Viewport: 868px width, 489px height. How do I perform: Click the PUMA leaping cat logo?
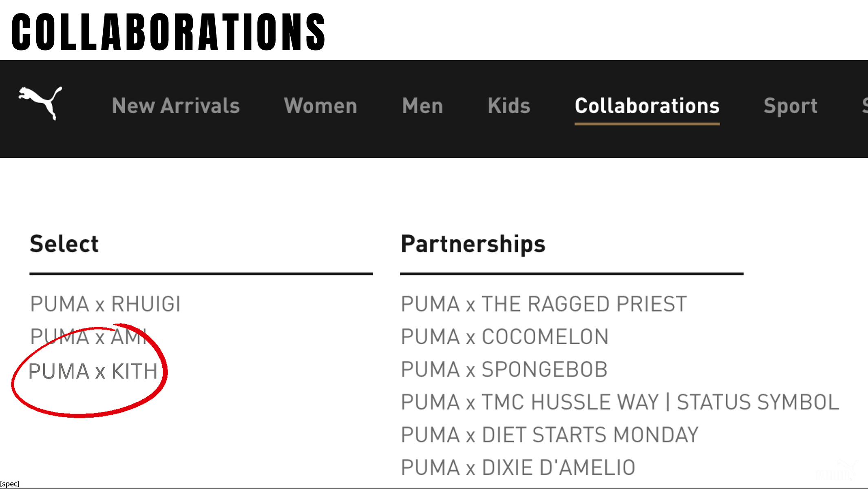click(40, 103)
